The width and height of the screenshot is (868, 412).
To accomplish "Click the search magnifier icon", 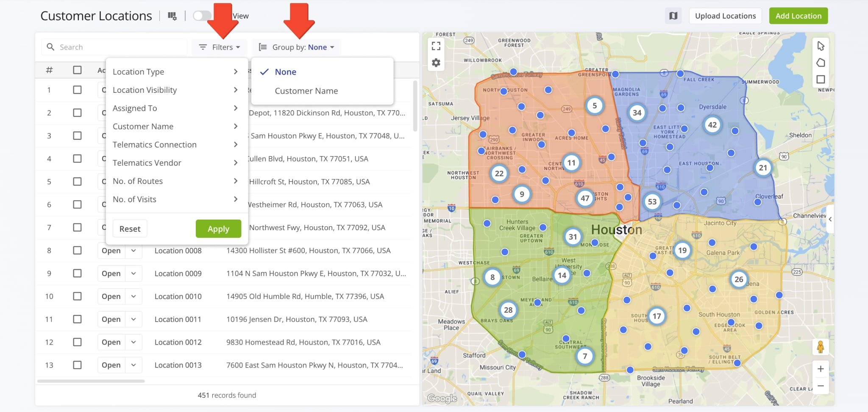I will point(50,47).
